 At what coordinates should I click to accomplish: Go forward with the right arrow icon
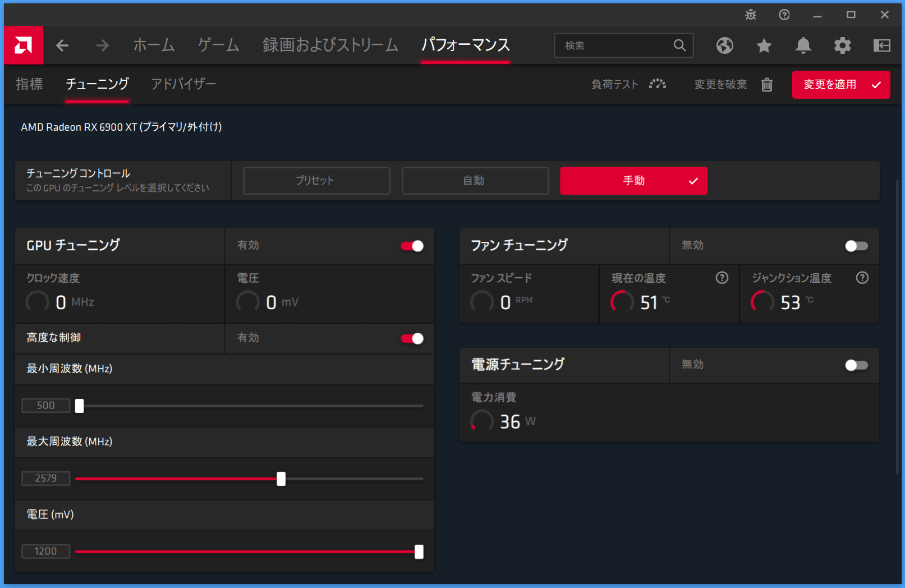pyautogui.click(x=102, y=45)
